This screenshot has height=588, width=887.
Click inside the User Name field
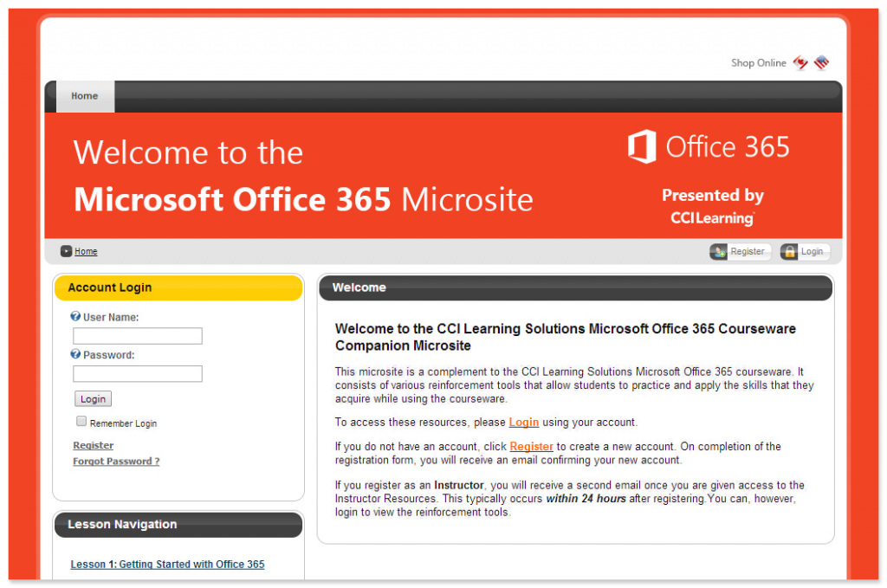[137, 335]
